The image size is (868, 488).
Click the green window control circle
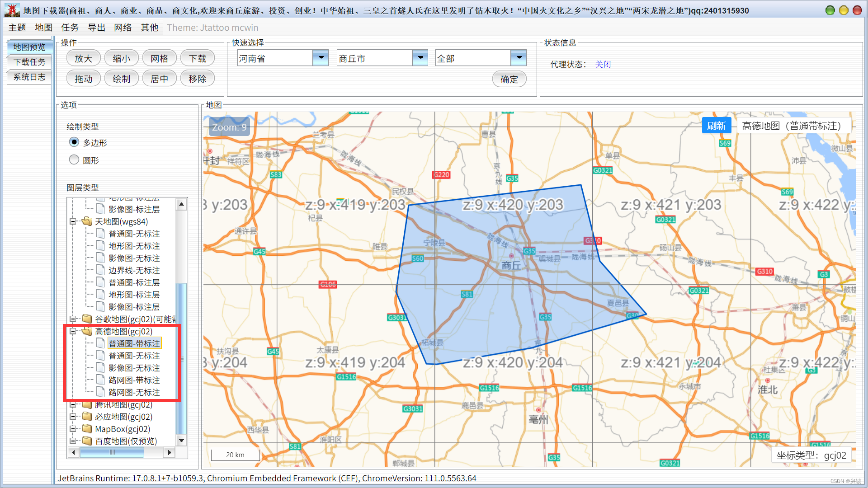(830, 10)
